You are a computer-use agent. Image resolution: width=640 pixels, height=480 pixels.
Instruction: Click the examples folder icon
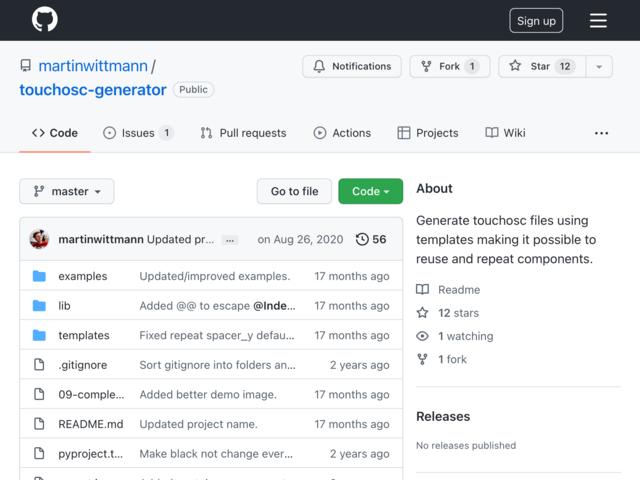[x=39, y=276]
